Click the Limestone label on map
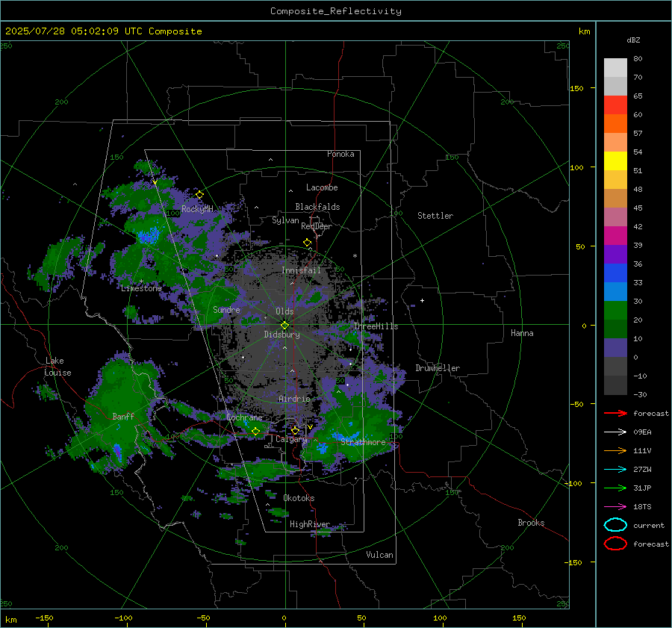The width and height of the screenshot is (672, 628). 141,288
